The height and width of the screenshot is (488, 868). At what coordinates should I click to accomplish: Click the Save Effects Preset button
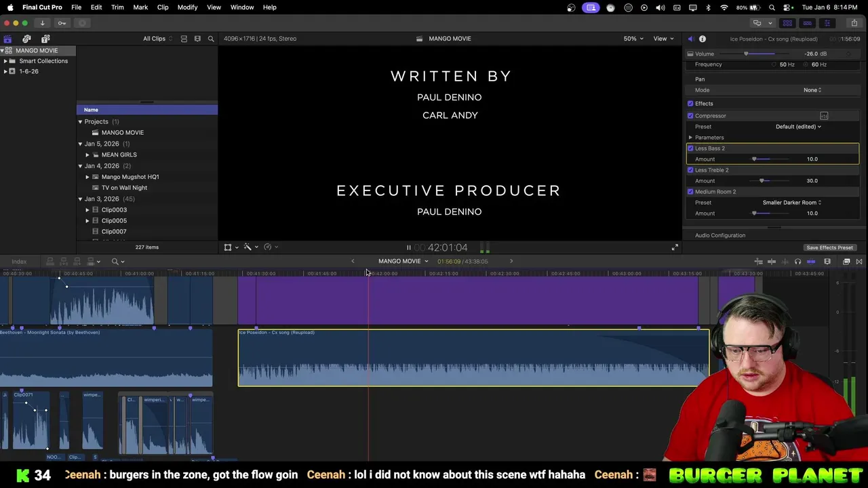[x=829, y=247]
